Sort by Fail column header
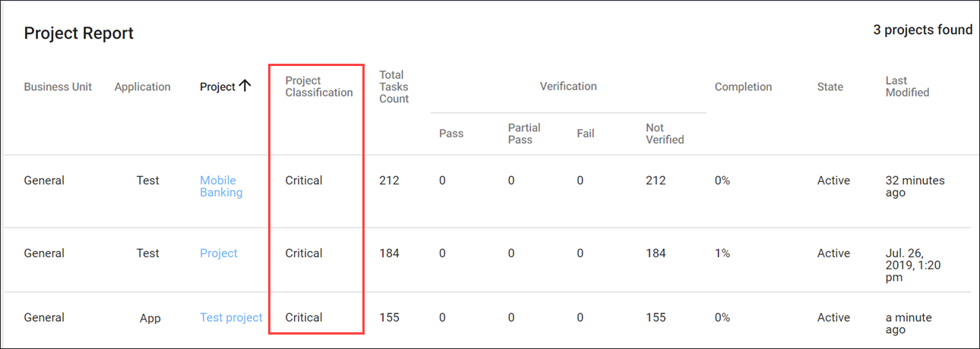 [x=586, y=134]
